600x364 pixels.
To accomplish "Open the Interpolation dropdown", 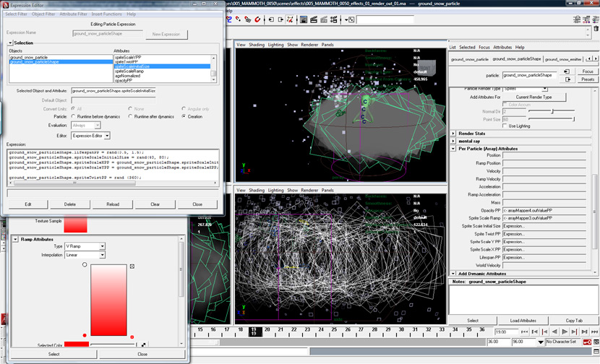I will 85,254.
